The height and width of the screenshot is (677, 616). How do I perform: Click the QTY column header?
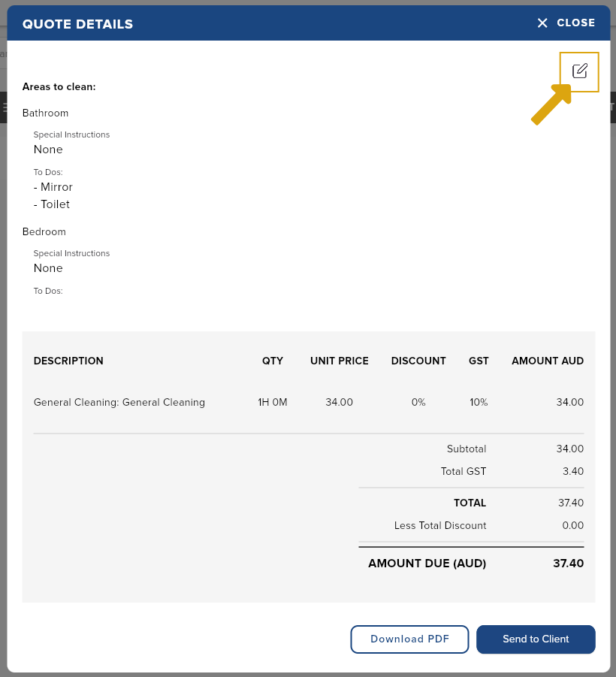click(x=273, y=361)
